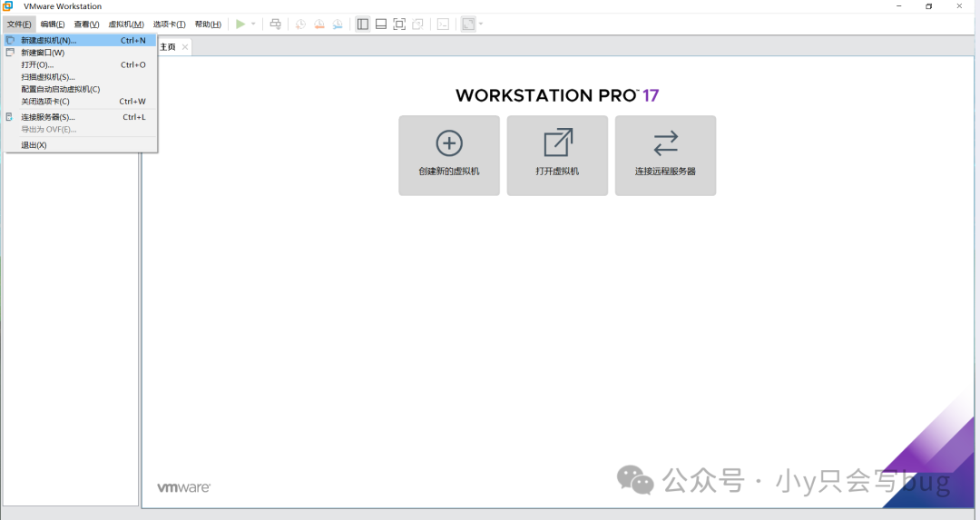
Task: Click the 连接远程服务器 tile
Action: [665, 155]
